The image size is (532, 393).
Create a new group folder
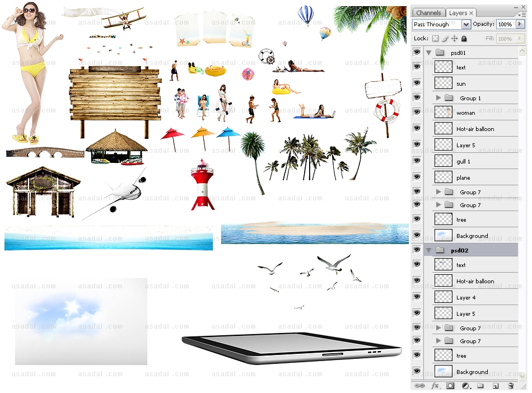pyautogui.click(x=480, y=386)
